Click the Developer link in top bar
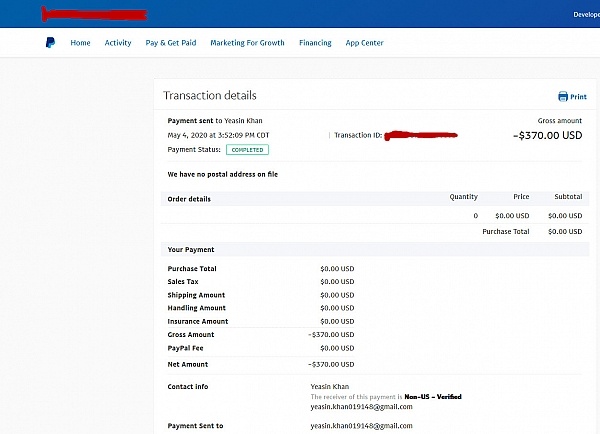Viewport: 600px width, 434px height. [585, 15]
